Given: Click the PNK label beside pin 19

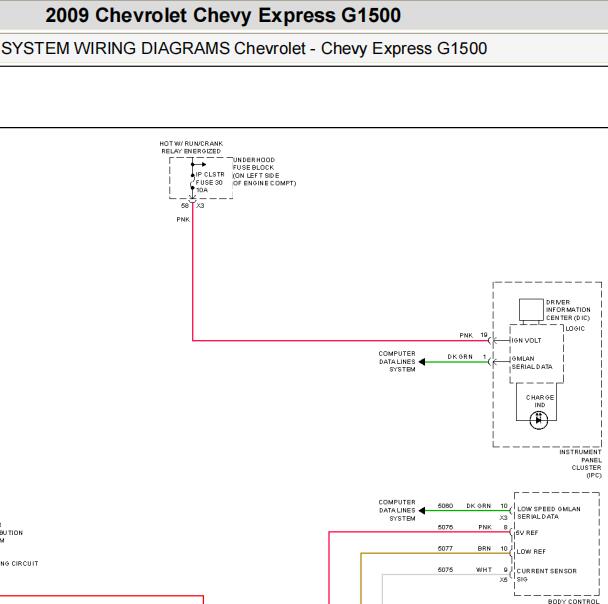Looking at the screenshot, I should 466,335.
